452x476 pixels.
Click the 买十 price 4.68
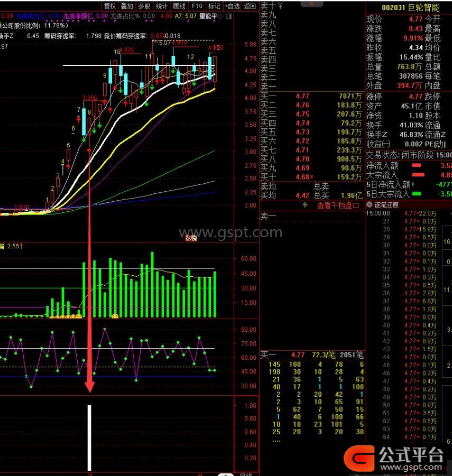[302, 177]
